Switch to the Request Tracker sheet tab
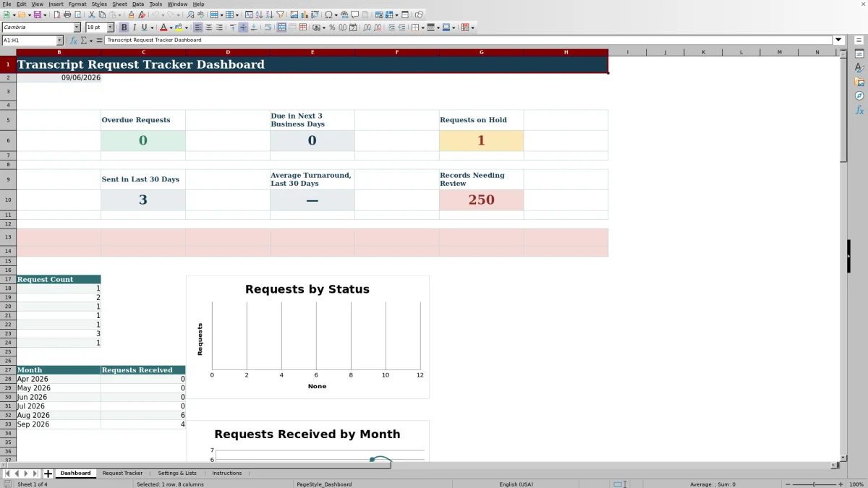The width and height of the screenshot is (868, 488). click(x=122, y=474)
